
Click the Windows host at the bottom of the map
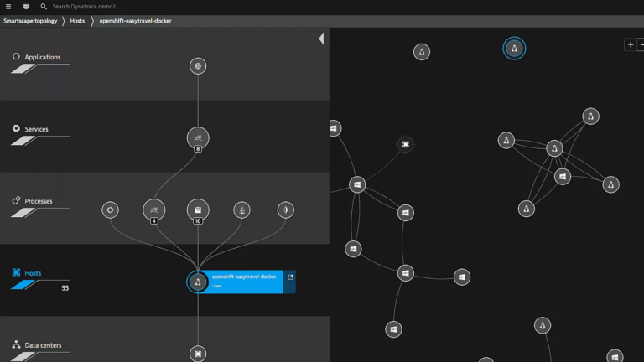click(393, 329)
